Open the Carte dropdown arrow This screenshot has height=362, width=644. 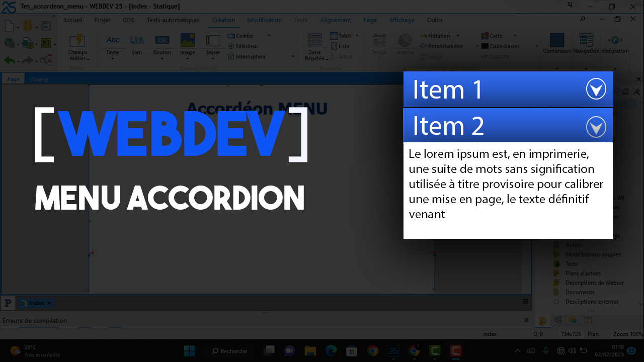point(514,36)
